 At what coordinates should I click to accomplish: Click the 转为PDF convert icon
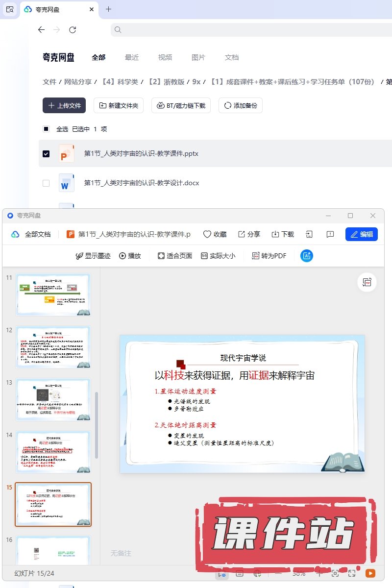click(256, 256)
